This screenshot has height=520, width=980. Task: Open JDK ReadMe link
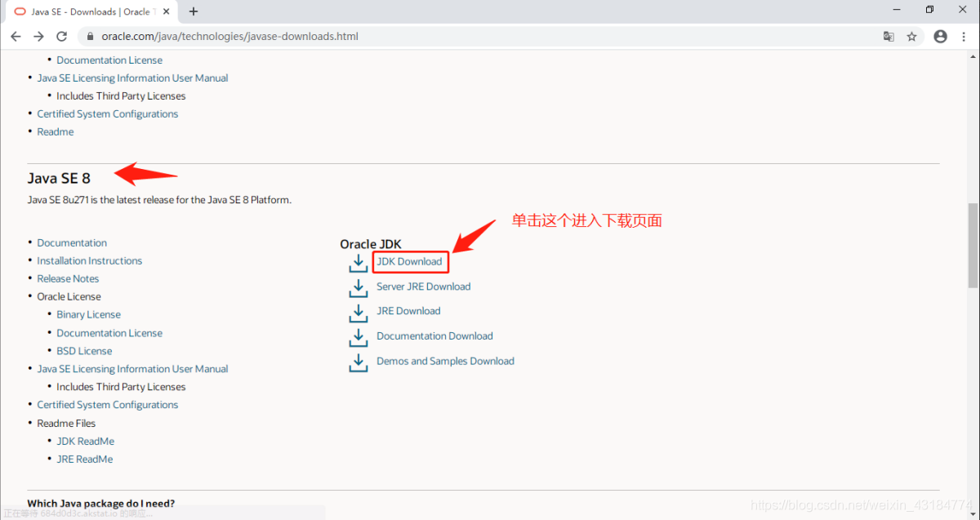click(x=86, y=442)
